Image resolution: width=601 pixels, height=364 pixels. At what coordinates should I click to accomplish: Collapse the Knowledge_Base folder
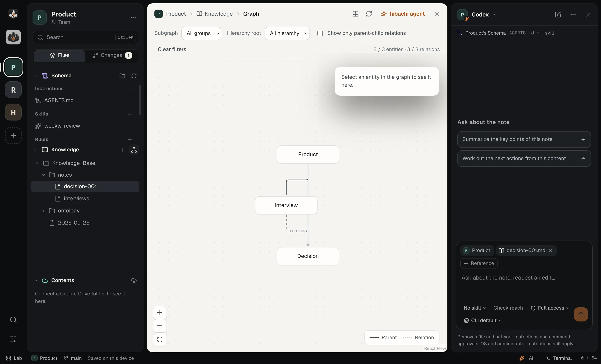click(38, 163)
